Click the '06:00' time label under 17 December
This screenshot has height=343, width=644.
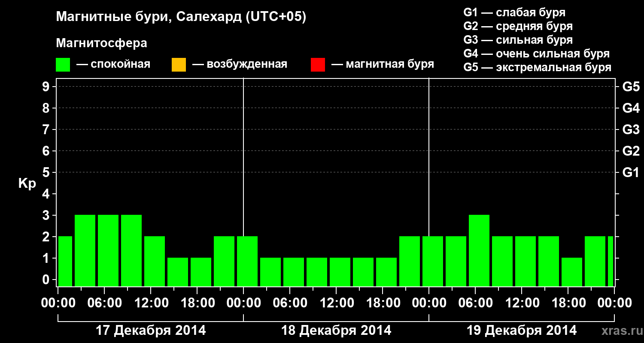coord(104,303)
